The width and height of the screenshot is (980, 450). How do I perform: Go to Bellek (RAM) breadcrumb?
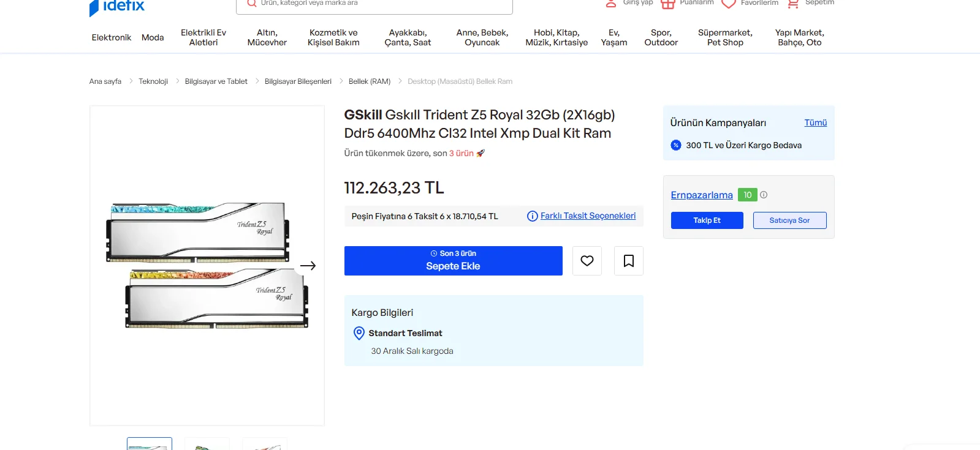370,81
